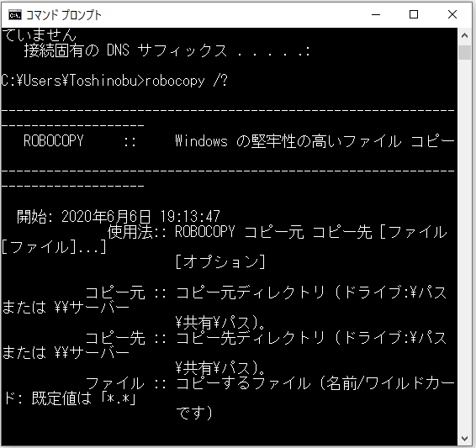
Task: Click the コマンド プロンプト title text
Action: (x=63, y=15)
